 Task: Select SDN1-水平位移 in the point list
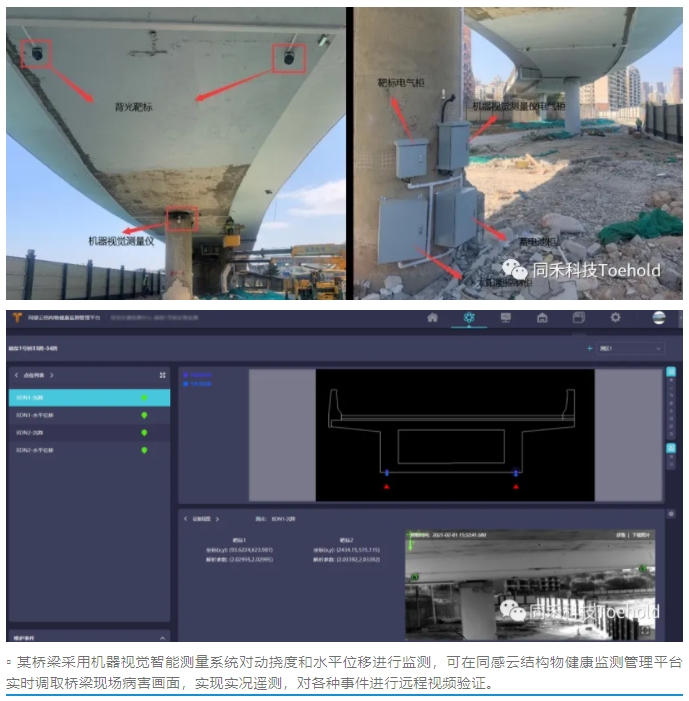(x=35, y=415)
